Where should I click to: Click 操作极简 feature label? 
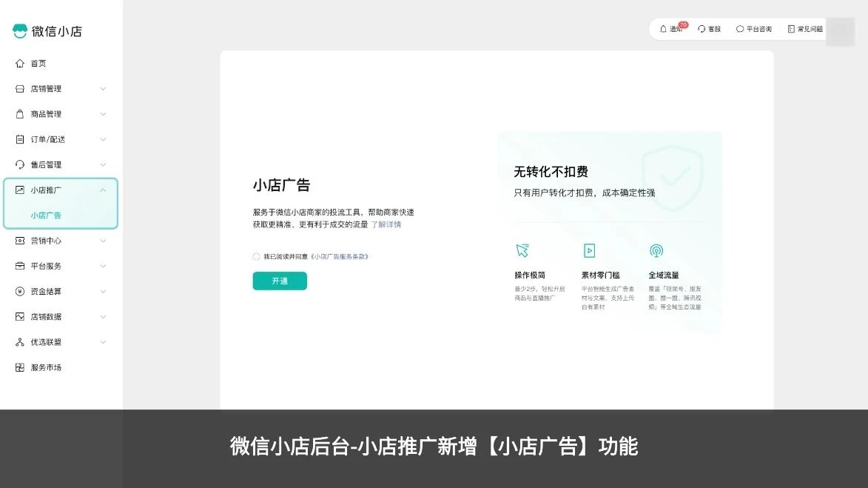tap(530, 275)
